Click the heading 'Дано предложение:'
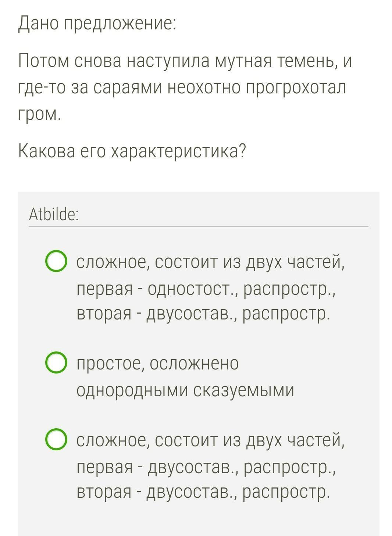392x536 pixels. point(97,24)
